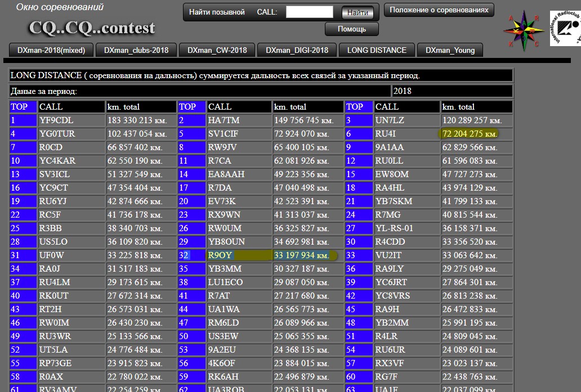Select callsign YF9CDL in first row
This screenshot has height=392, width=581.
(56, 120)
